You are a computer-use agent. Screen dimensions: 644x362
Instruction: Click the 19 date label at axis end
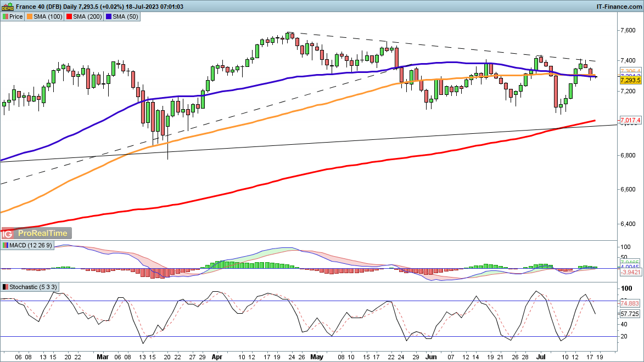[x=600, y=357]
